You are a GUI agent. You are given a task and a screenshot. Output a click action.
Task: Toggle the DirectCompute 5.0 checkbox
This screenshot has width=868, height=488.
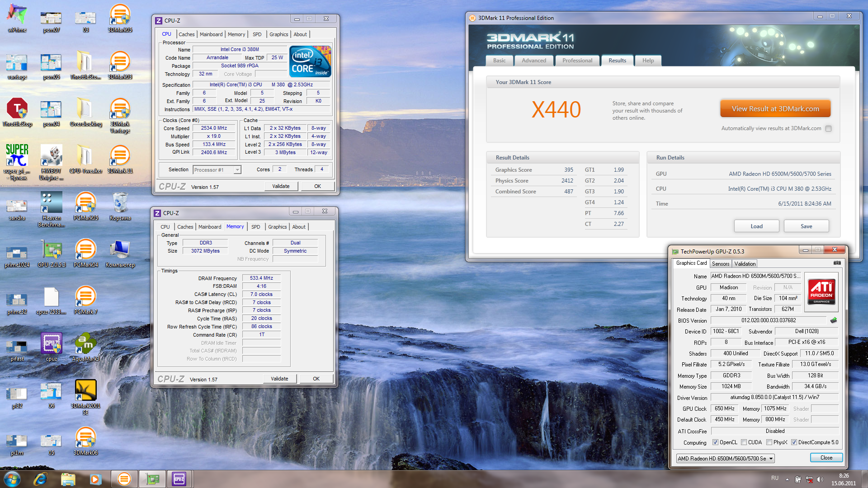point(794,442)
